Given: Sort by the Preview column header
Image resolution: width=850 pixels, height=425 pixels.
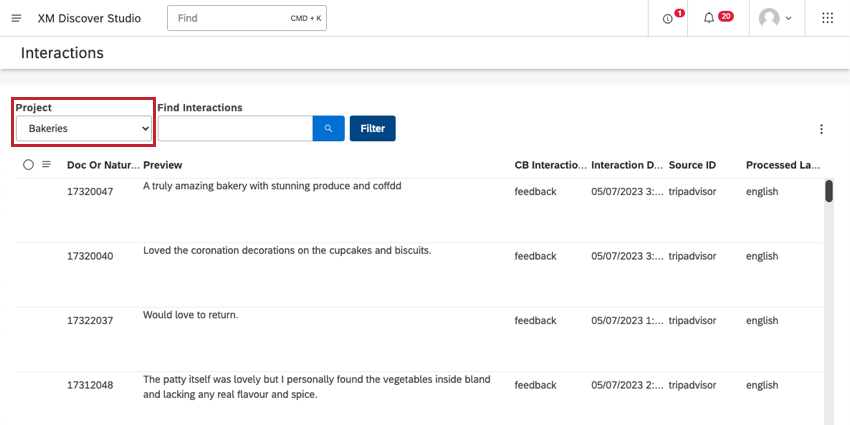Looking at the screenshot, I should coord(163,165).
